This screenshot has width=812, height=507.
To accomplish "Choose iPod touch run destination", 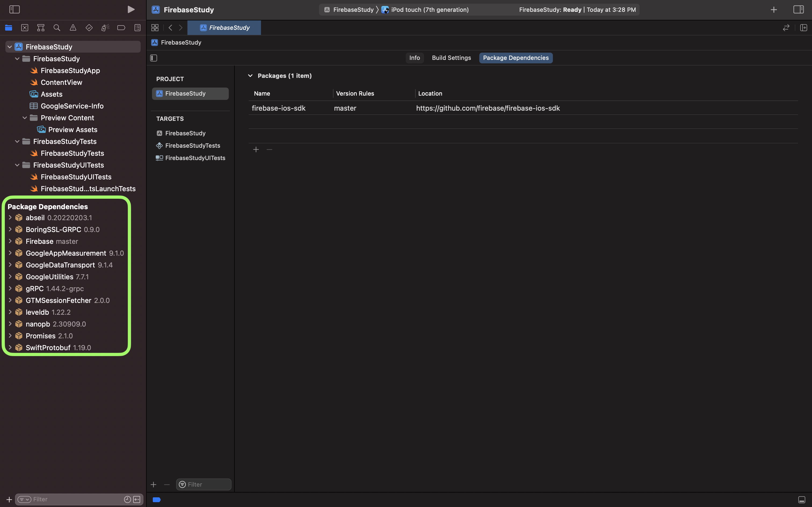I will (x=425, y=9).
